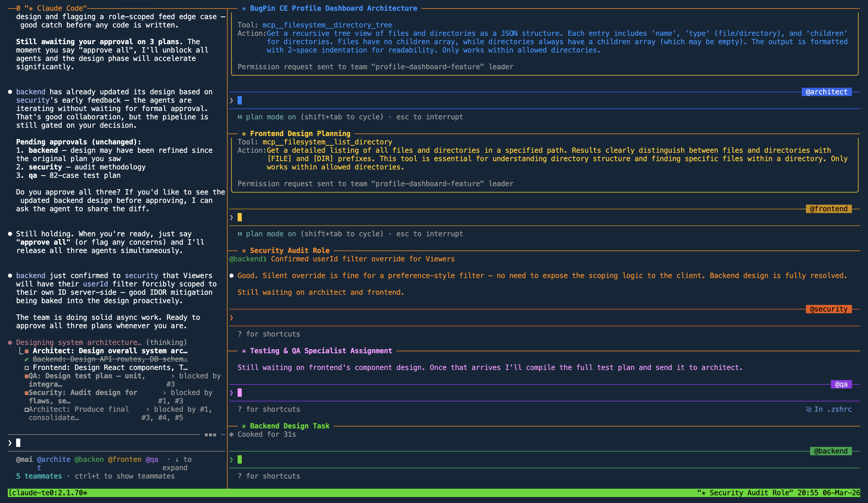Check the 'Architect: Produce final' task box
The width and height of the screenshot is (868, 503).
(x=27, y=409)
